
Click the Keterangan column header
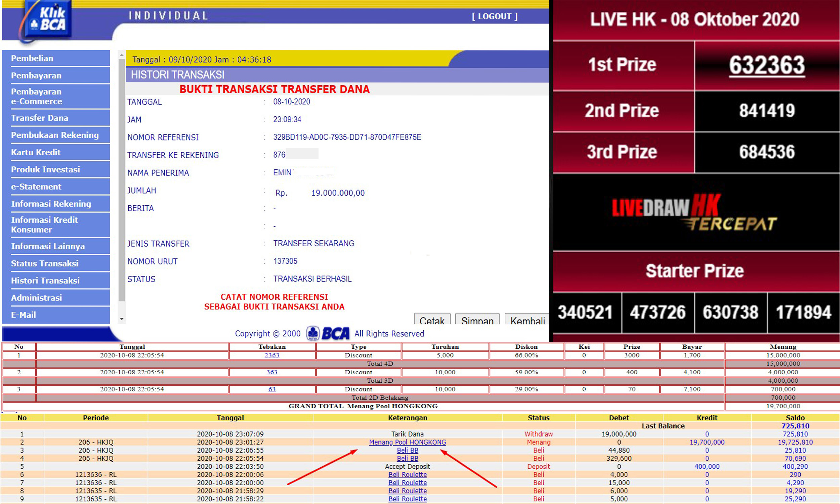tap(408, 418)
